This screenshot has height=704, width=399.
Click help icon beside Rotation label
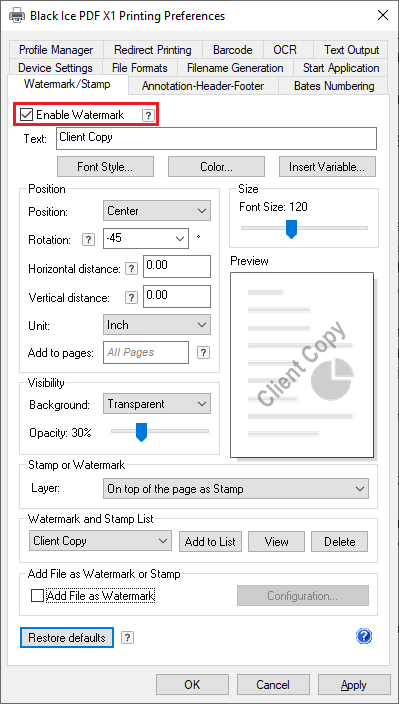click(88, 240)
